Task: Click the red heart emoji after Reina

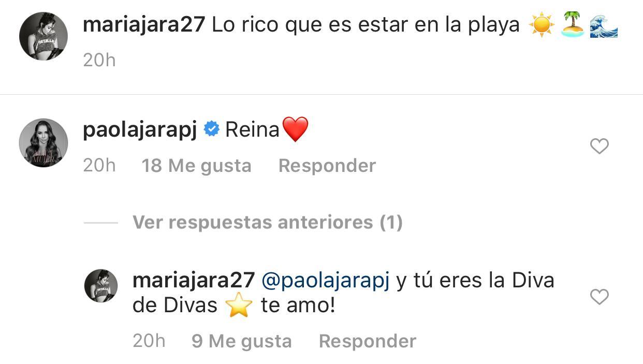Action: click(295, 129)
